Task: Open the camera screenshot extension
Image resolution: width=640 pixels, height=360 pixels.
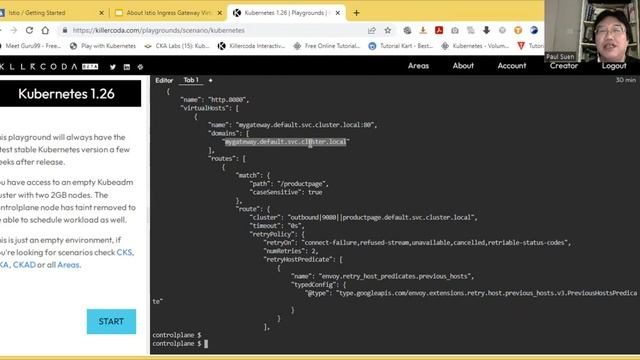Action: (455, 30)
